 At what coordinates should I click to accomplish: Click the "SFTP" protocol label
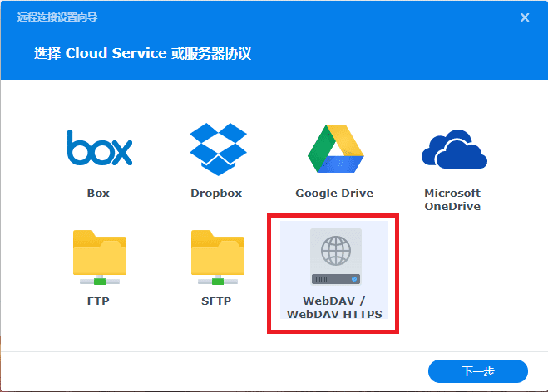(x=216, y=301)
